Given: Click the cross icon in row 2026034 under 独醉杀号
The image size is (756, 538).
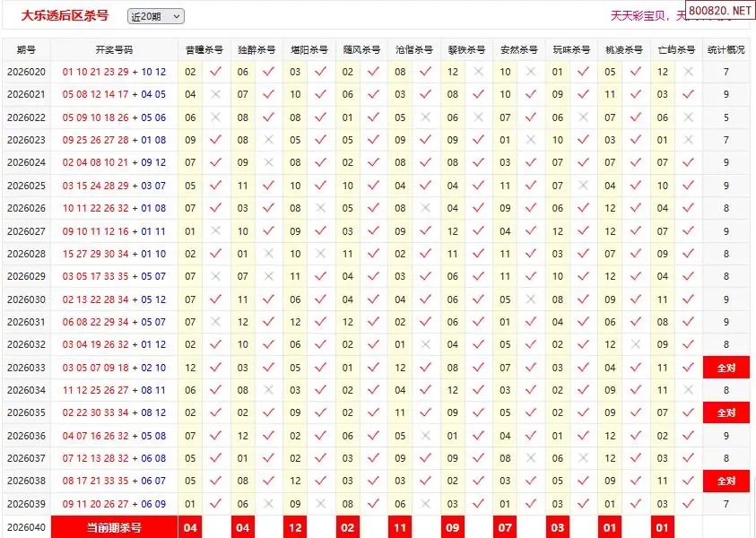Looking at the screenshot, I should coord(268,391).
